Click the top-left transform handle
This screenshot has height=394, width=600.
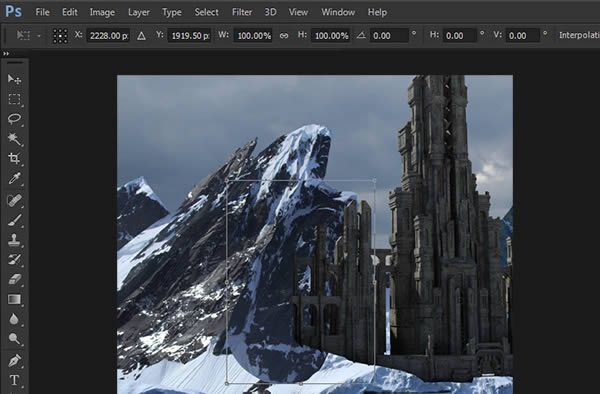pos(227,180)
